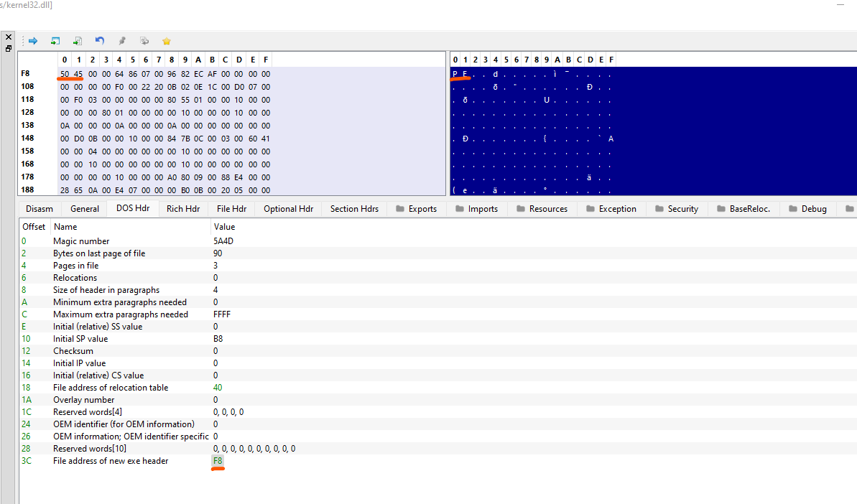Select the Initial SP value B8

218,339
